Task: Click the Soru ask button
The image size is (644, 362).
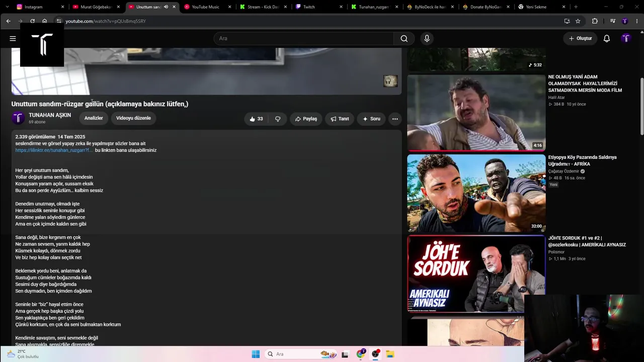Action: coord(371,119)
